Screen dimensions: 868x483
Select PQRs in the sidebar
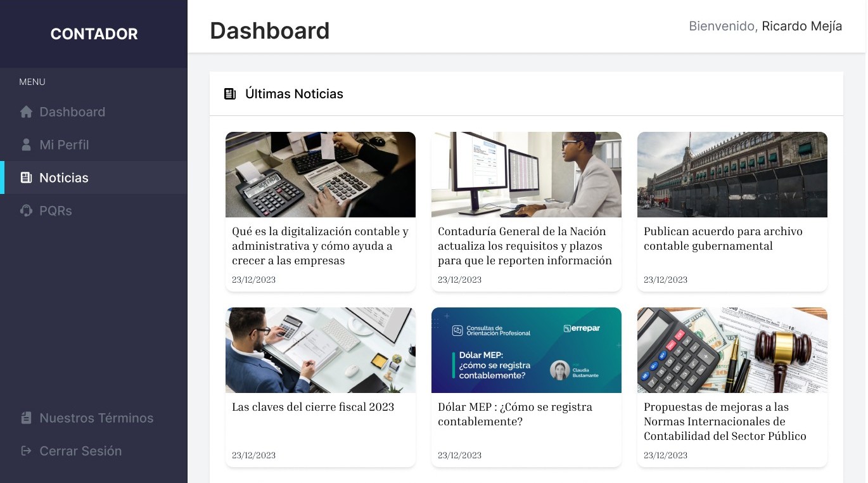point(94,210)
